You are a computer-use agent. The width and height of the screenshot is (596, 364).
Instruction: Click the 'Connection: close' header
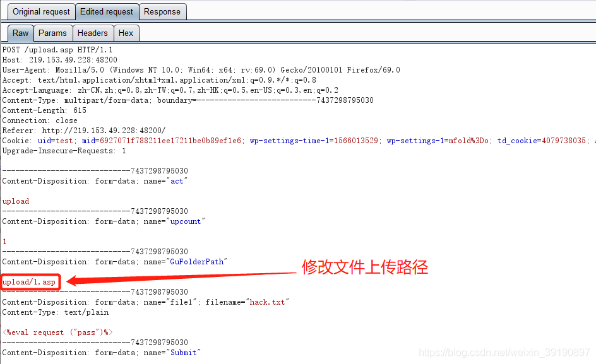(40, 120)
